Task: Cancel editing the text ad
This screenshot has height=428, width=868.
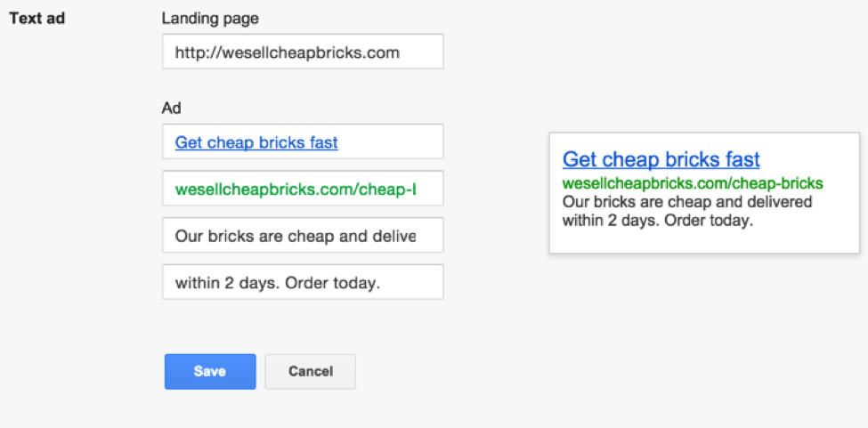Action: [311, 372]
